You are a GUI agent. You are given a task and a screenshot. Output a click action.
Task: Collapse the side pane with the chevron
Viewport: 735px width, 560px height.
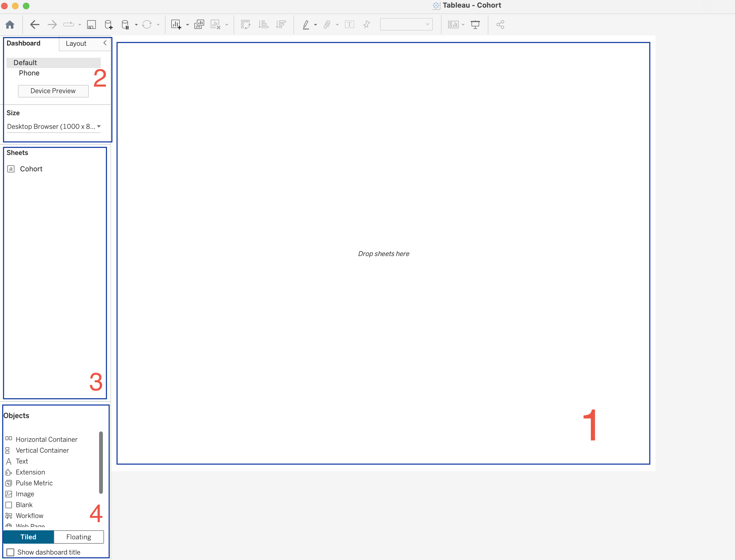[x=105, y=43]
